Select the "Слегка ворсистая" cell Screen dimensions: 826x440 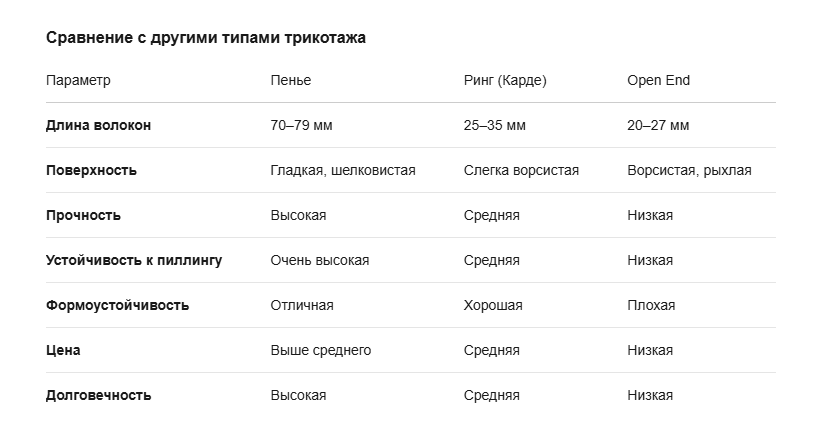[521, 170]
